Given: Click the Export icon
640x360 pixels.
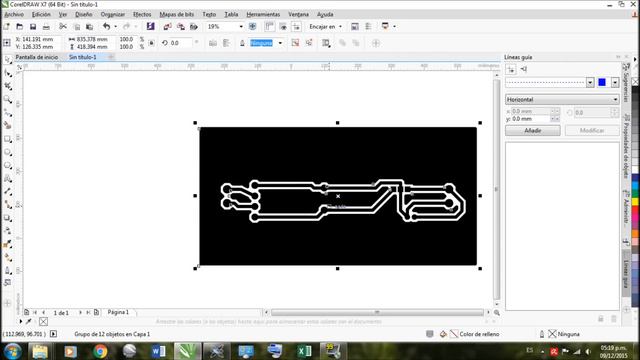Looking at the screenshot, I should pyautogui.click(x=180, y=27).
